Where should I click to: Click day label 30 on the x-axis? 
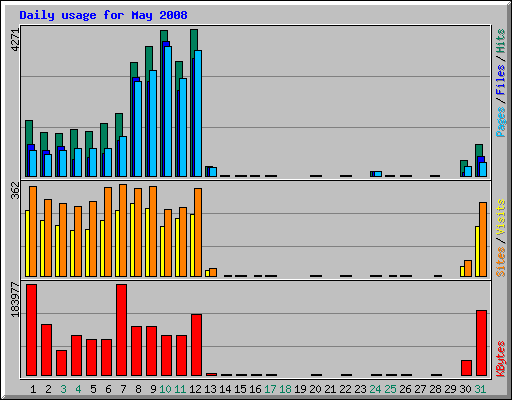coord(465,389)
